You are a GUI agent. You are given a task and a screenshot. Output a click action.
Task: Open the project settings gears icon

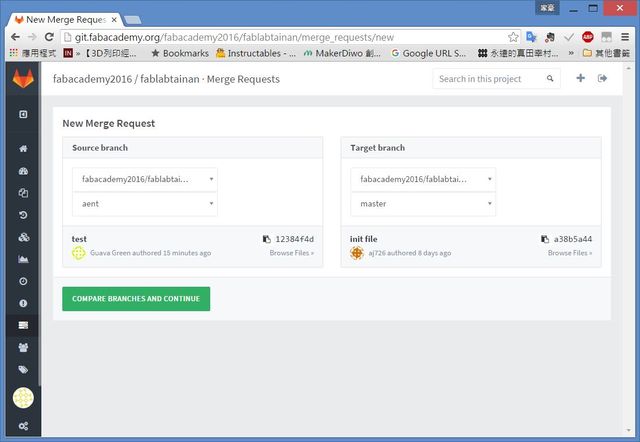23,426
